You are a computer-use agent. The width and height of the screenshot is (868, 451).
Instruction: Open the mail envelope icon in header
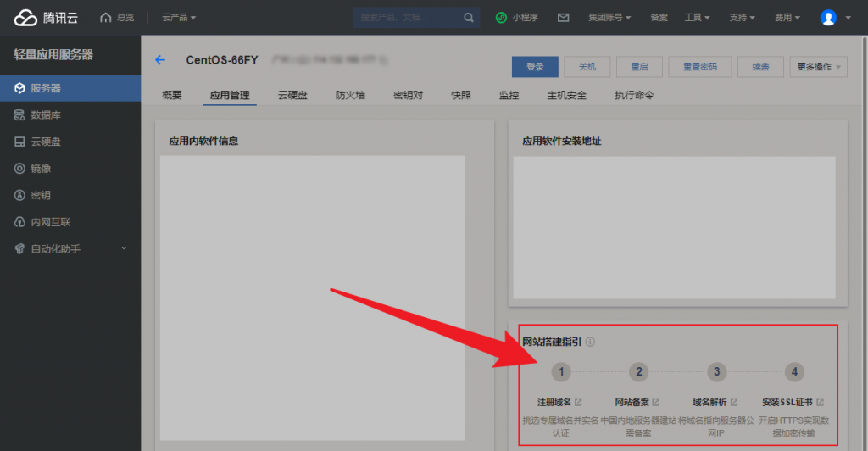pyautogui.click(x=563, y=18)
